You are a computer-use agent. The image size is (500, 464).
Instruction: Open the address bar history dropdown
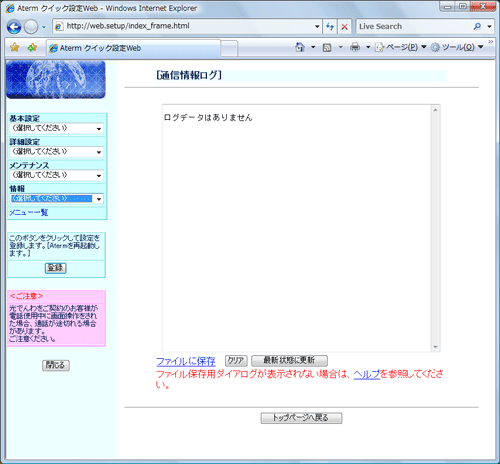pos(317,26)
